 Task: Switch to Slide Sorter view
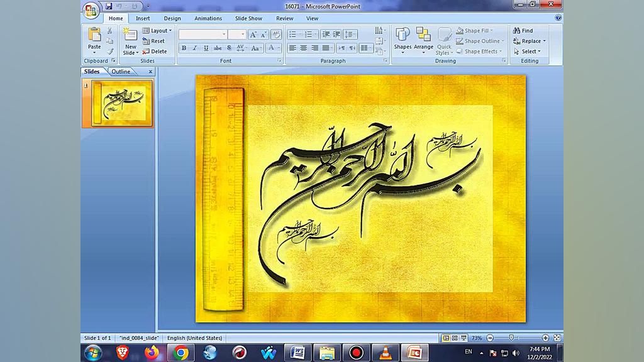pyautogui.click(x=455, y=337)
